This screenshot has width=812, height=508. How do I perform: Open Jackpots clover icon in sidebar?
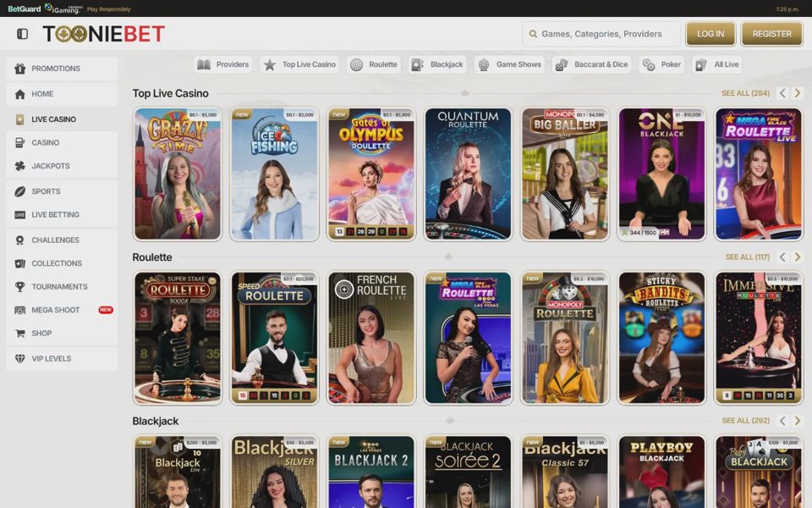(x=19, y=166)
